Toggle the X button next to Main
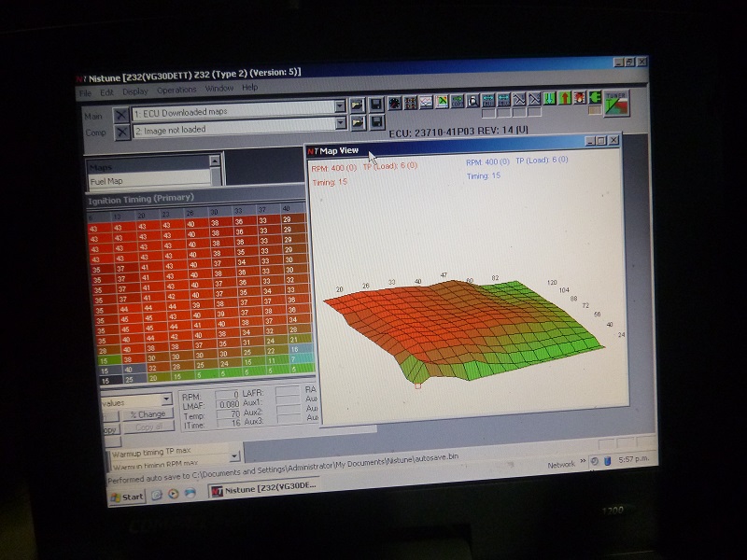Viewport: 747px width, 560px height. 120,115
